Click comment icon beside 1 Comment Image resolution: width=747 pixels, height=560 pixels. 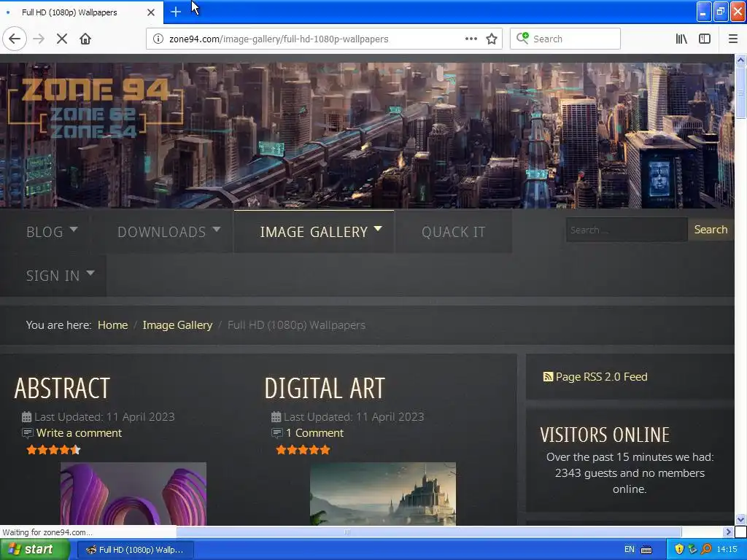(276, 433)
